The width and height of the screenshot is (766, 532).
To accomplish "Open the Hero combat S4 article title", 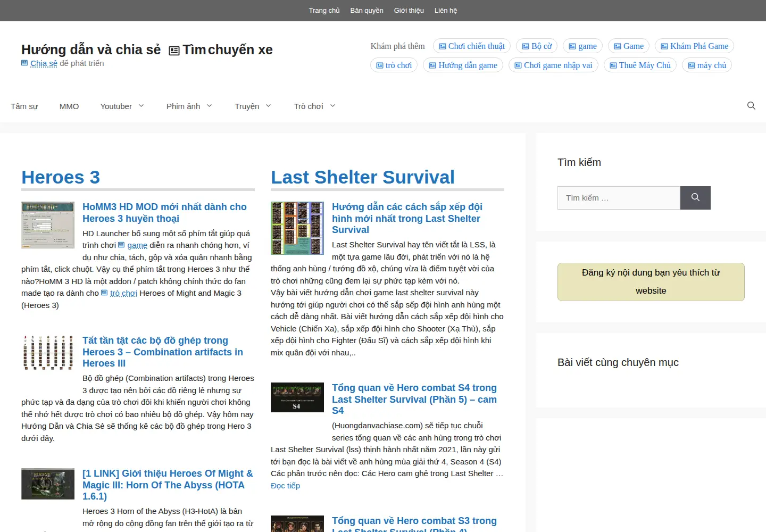I will [x=414, y=399].
